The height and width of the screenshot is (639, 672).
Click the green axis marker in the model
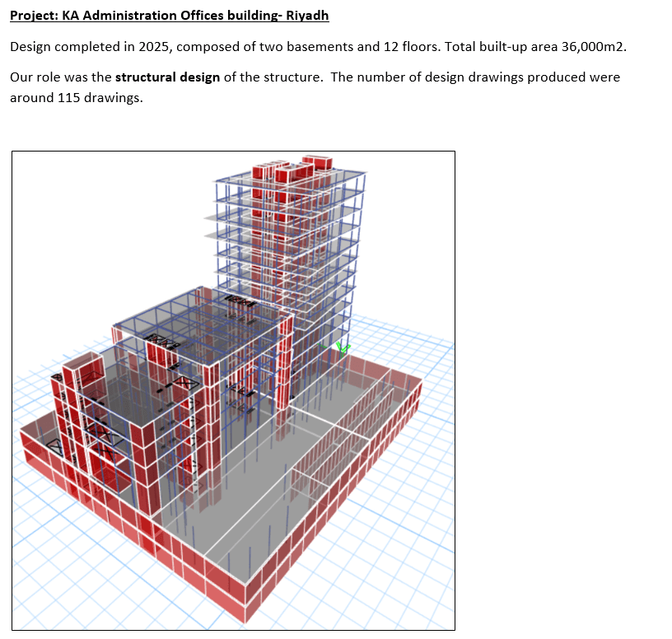343,349
